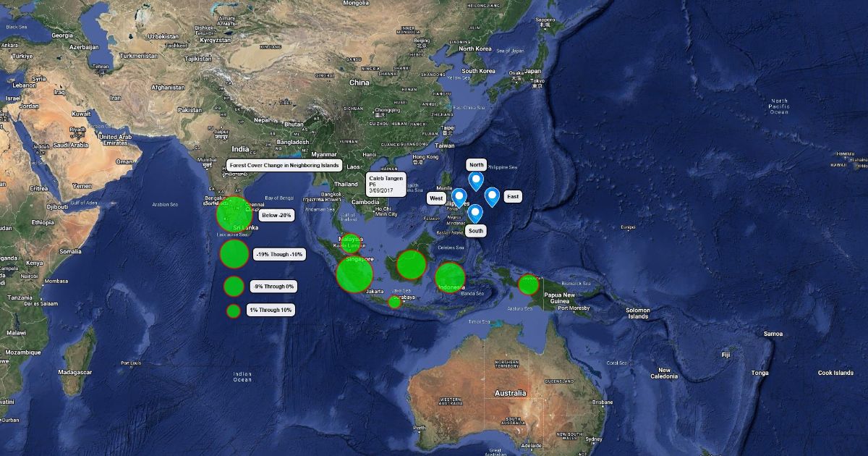The width and height of the screenshot is (868, 456).
Task: Click the '-9% Through 0%' legend label
Action: [x=273, y=287]
